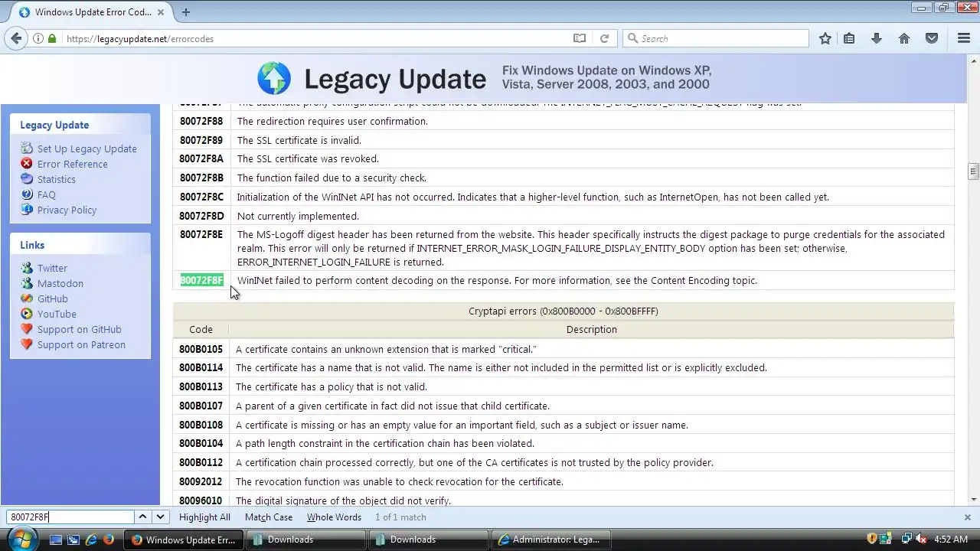Click the Windows Update tray icon
This screenshot has width=980, height=551.
click(x=887, y=539)
